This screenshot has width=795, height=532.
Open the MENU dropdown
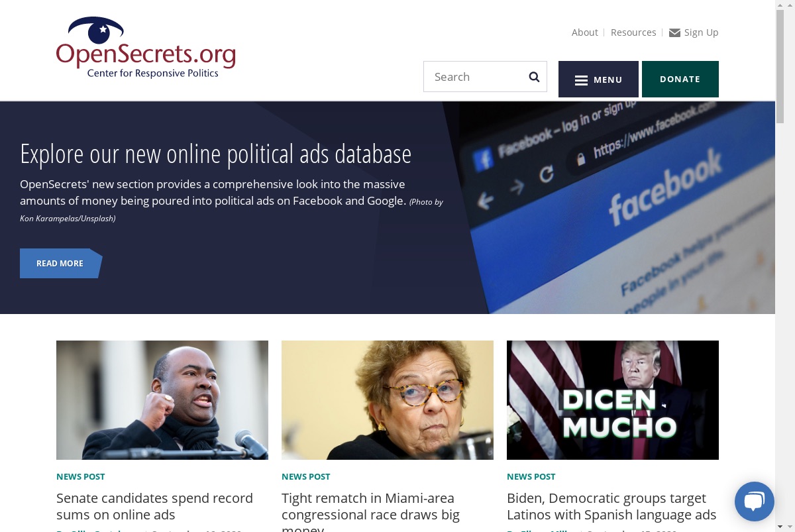point(598,80)
